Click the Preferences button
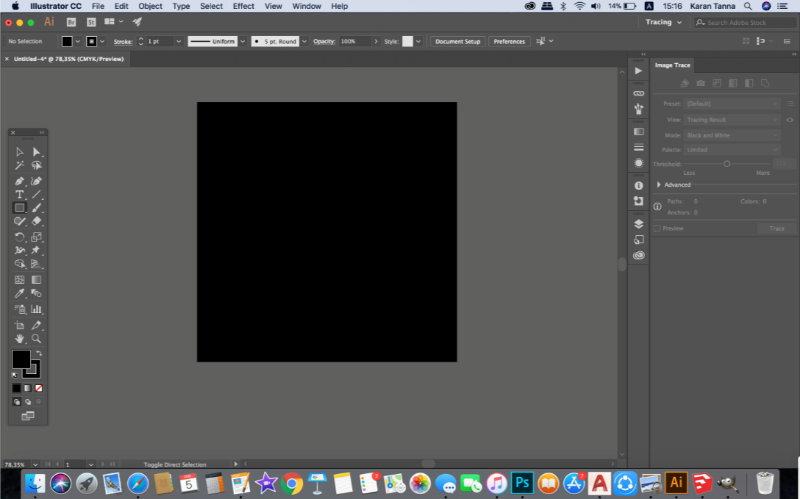Screen dimensions: 800x499 [x=509, y=41]
